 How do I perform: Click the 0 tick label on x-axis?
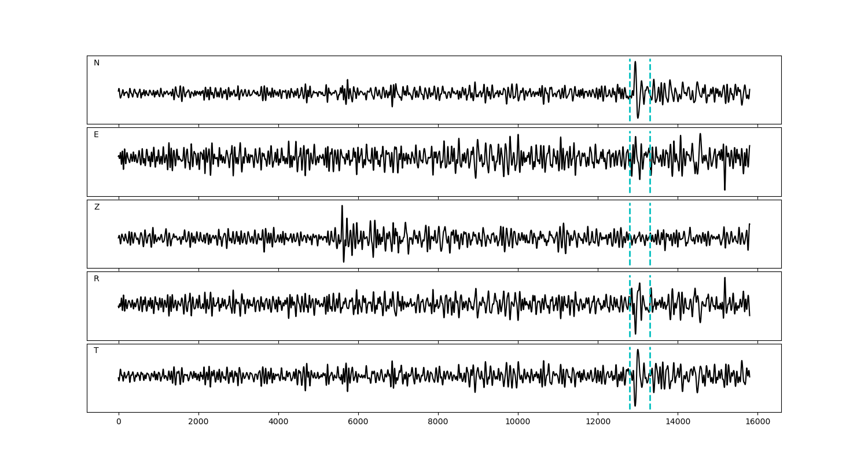pos(119,422)
